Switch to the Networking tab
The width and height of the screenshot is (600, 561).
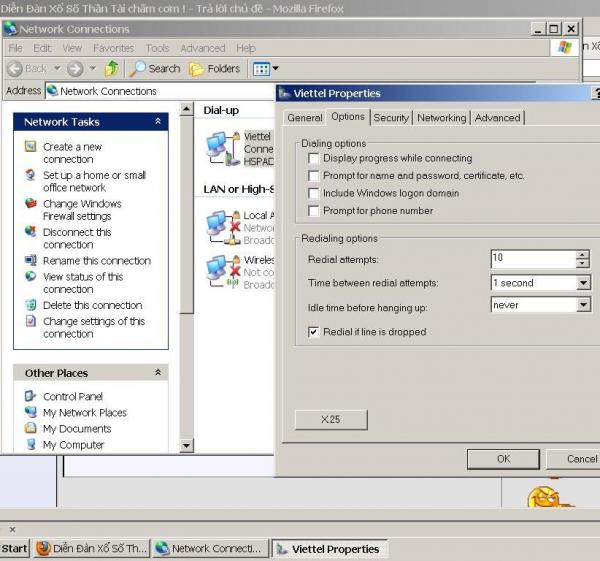(442, 118)
